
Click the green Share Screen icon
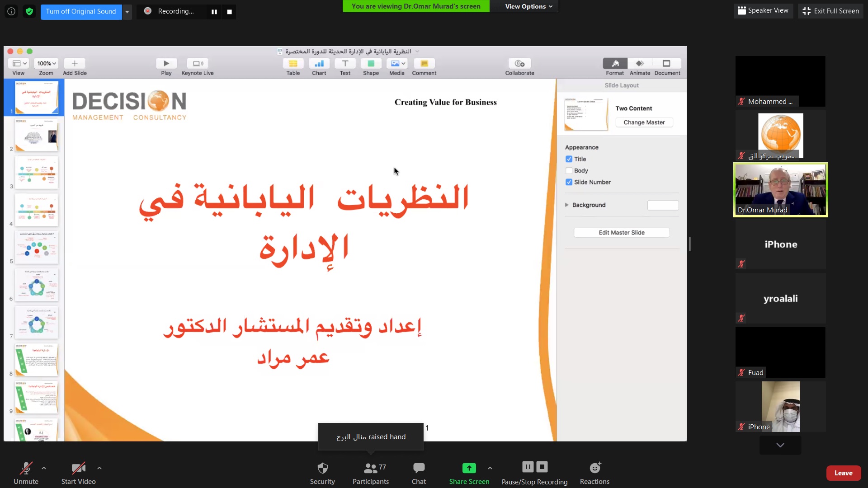point(469,468)
